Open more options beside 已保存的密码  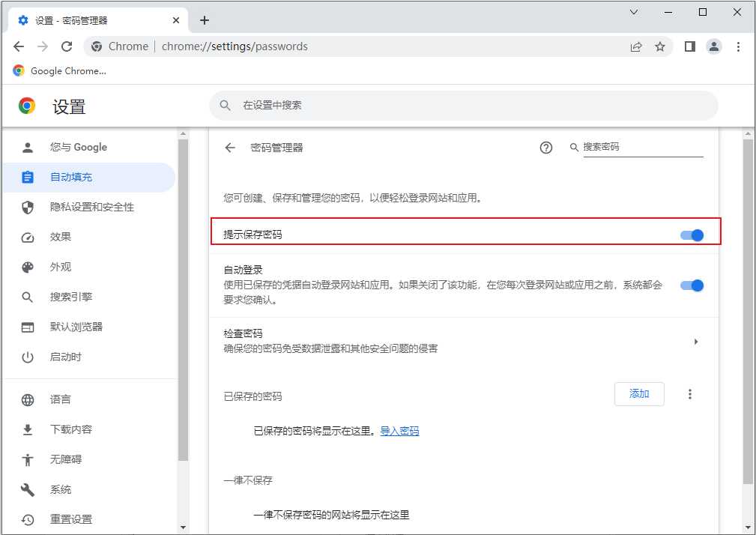690,394
